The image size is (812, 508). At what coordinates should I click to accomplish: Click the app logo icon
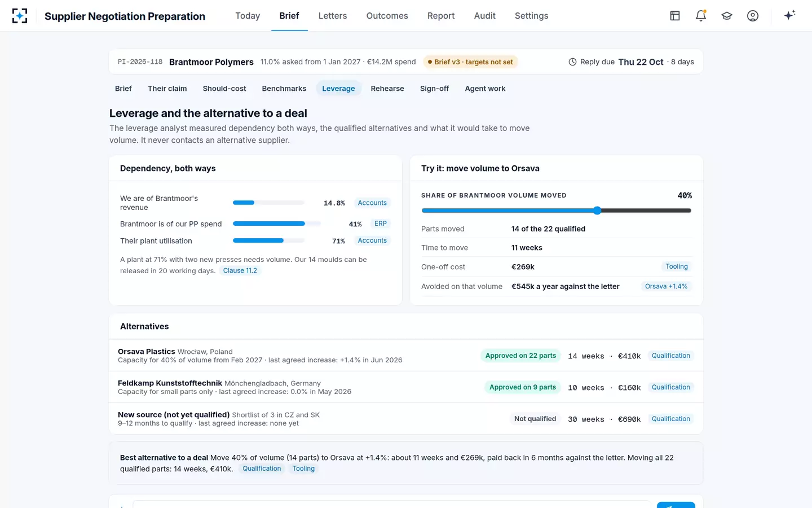point(20,16)
